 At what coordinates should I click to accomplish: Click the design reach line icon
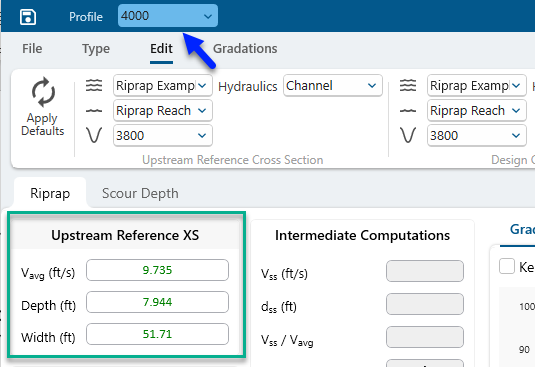(x=408, y=111)
